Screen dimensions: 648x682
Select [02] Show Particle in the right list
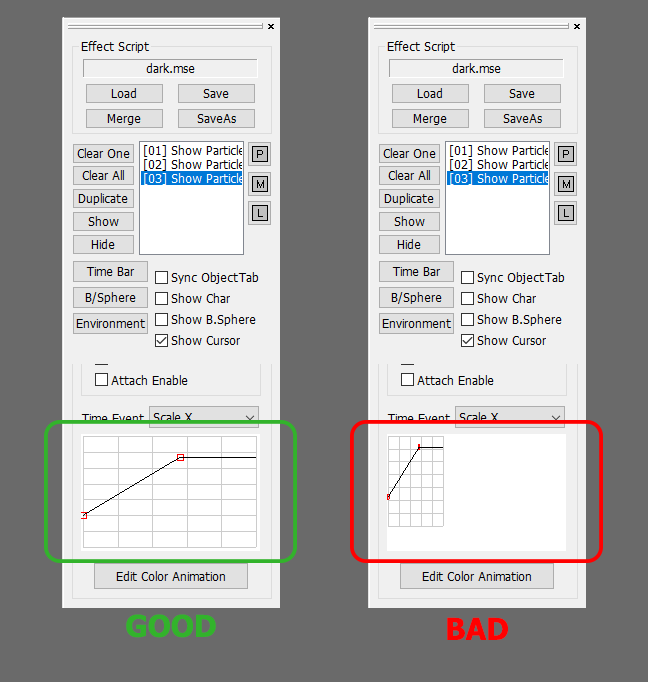coord(498,164)
